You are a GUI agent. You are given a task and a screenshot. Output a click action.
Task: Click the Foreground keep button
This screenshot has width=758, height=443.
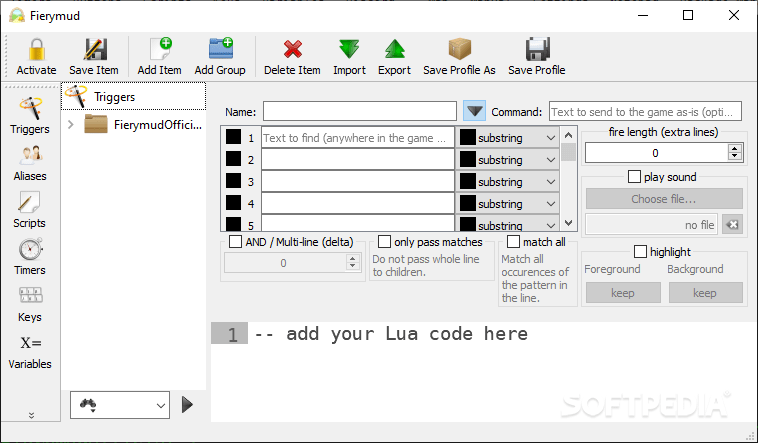click(x=623, y=293)
